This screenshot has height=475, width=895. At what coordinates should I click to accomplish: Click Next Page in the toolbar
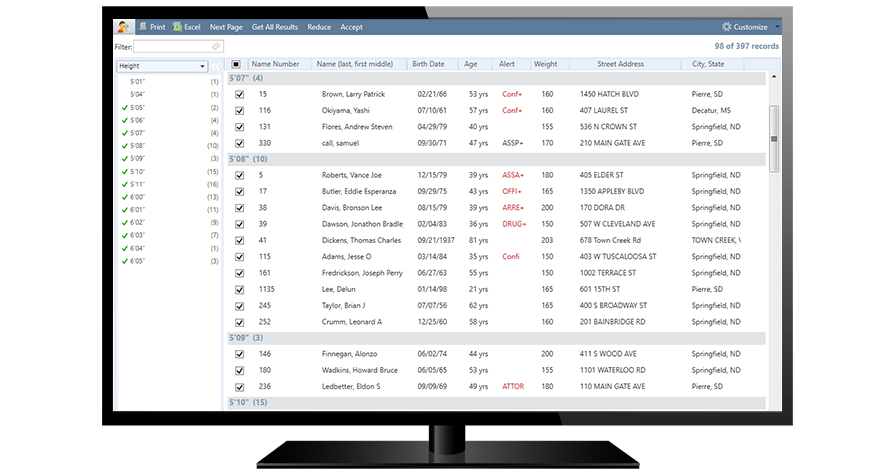226,27
